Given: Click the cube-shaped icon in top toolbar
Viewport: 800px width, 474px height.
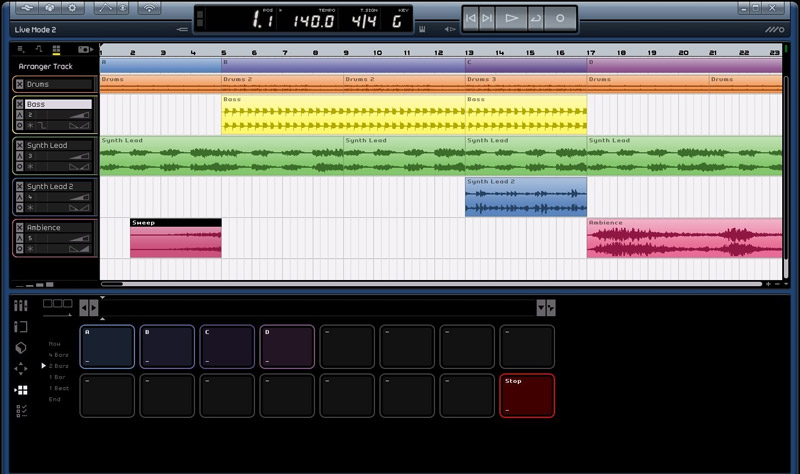Looking at the screenshot, I should point(49,8).
